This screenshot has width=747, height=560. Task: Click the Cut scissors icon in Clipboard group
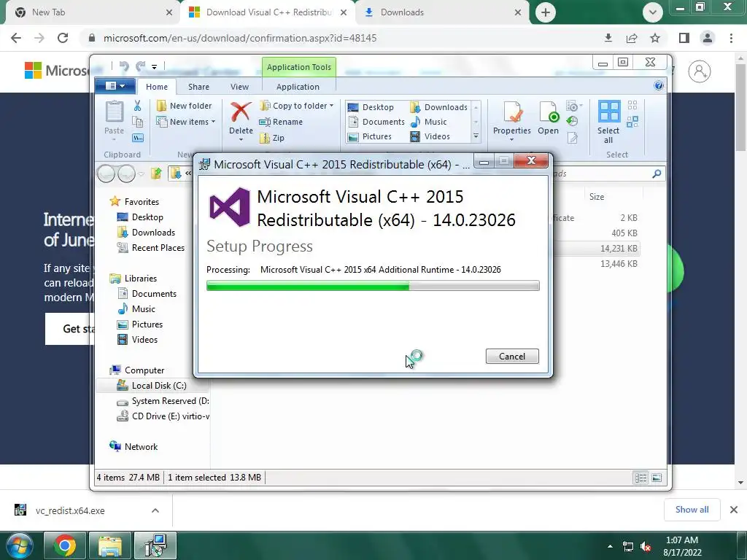pyautogui.click(x=138, y=106)
